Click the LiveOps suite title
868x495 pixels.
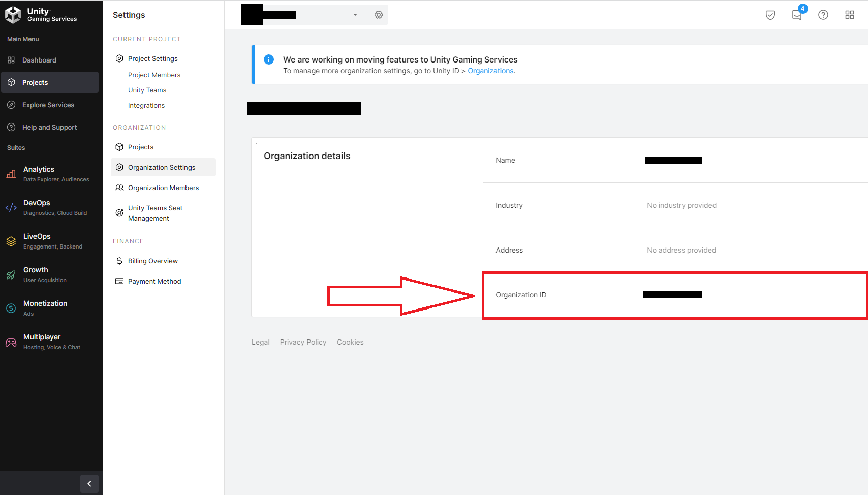37,236
